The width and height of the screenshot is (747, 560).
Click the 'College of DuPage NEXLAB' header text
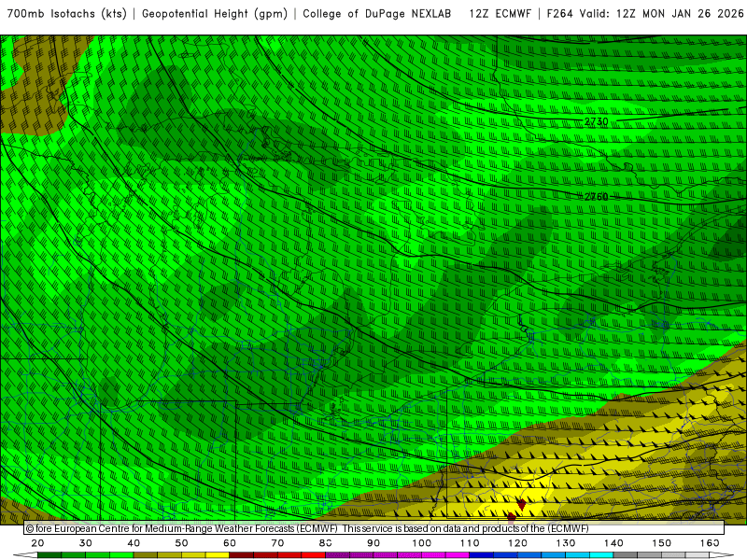(x=377, y=14)
